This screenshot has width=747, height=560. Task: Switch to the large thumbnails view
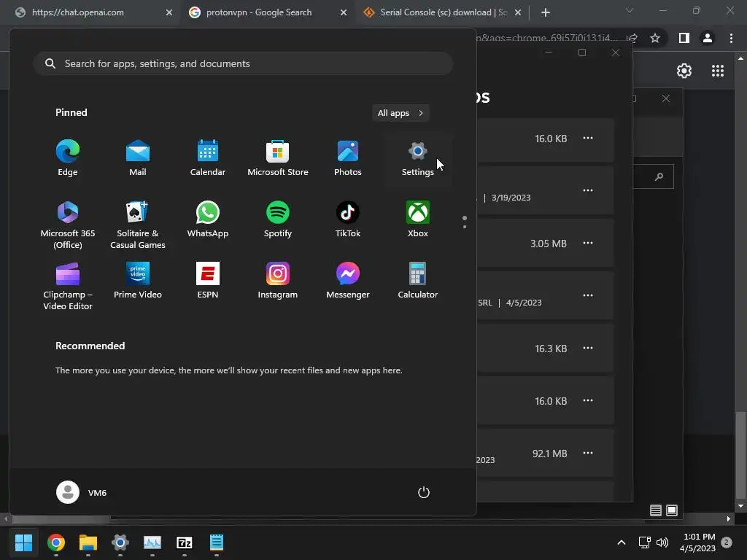(x=672, y=510)
